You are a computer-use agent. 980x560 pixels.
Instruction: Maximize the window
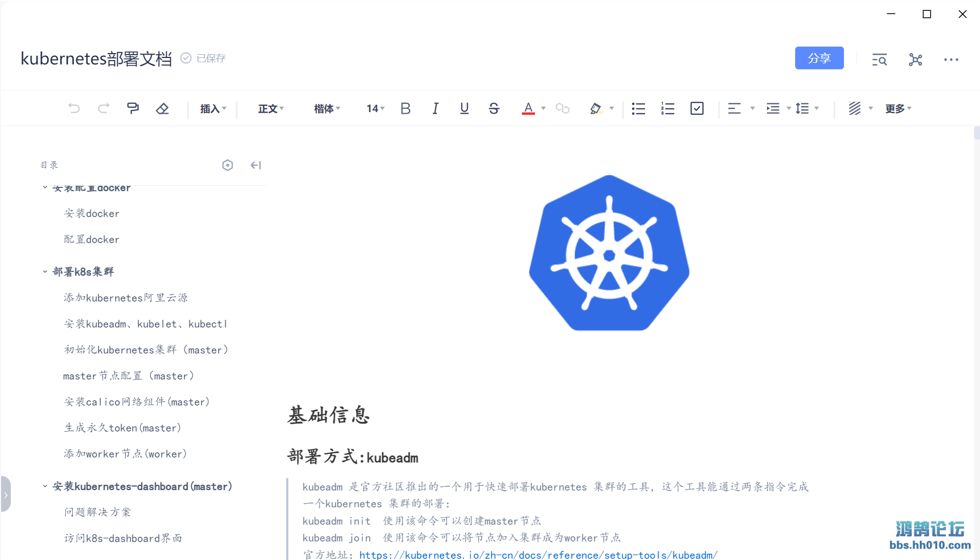tap(927, 14)
